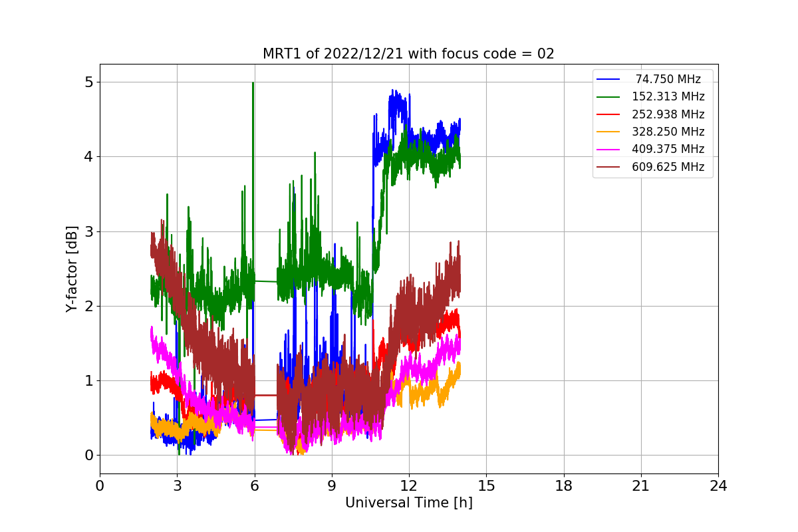Click x-axis tick label 15
798x532 pixels.
486,486
